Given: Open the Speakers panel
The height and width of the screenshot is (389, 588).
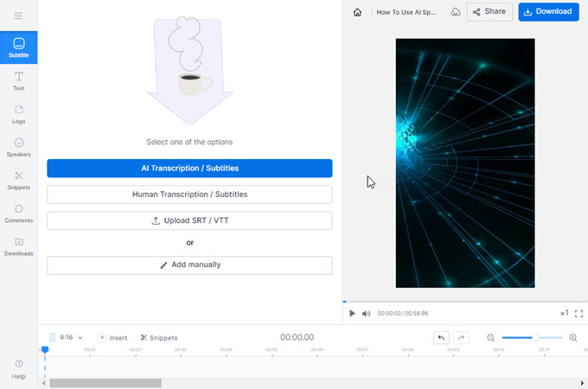Looking at the screenshot, I should (18, 147).
